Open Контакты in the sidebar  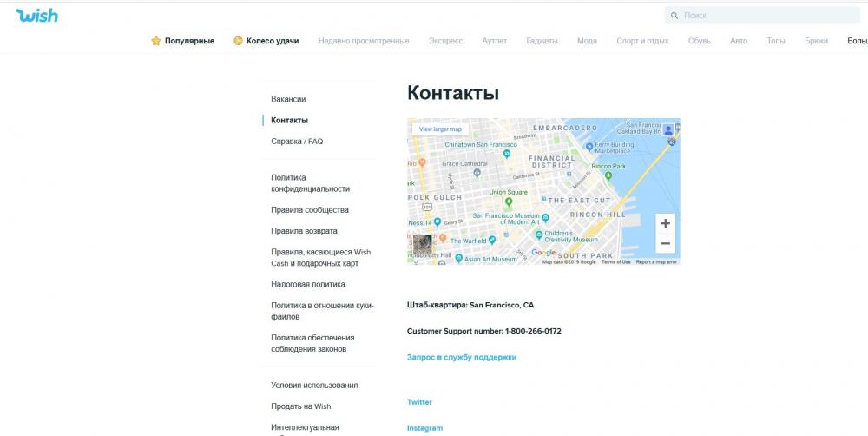(x=290, y=120)
